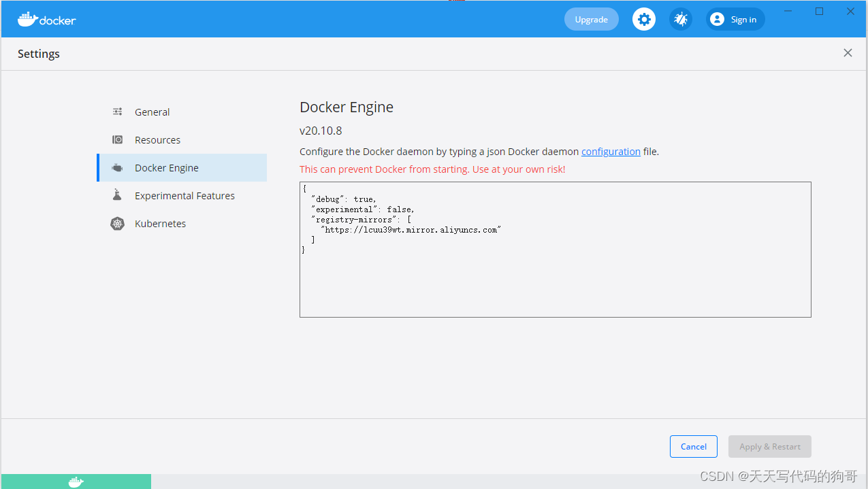Open the configuration file link
The image size is (868, 489).
[x=611, y=152]
